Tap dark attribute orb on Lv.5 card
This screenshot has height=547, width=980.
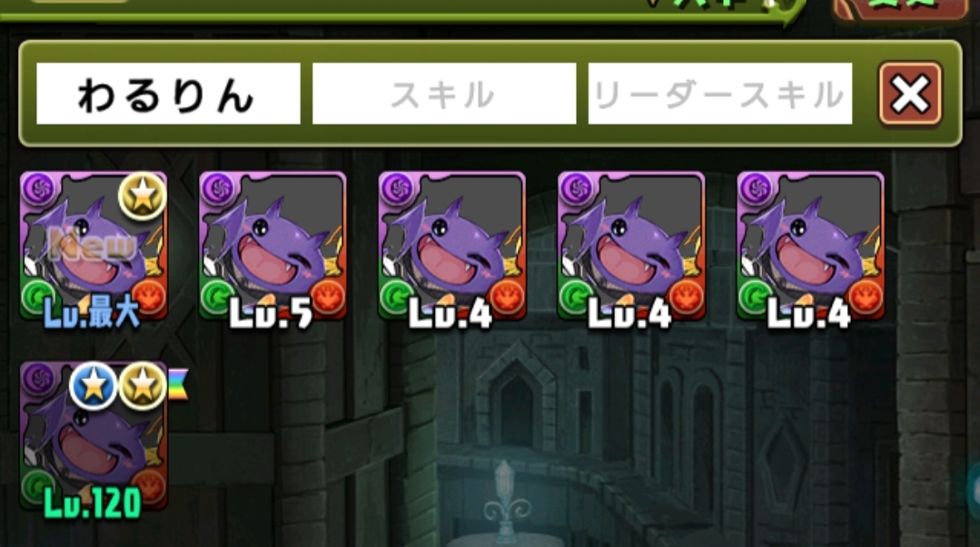[218, 189]
